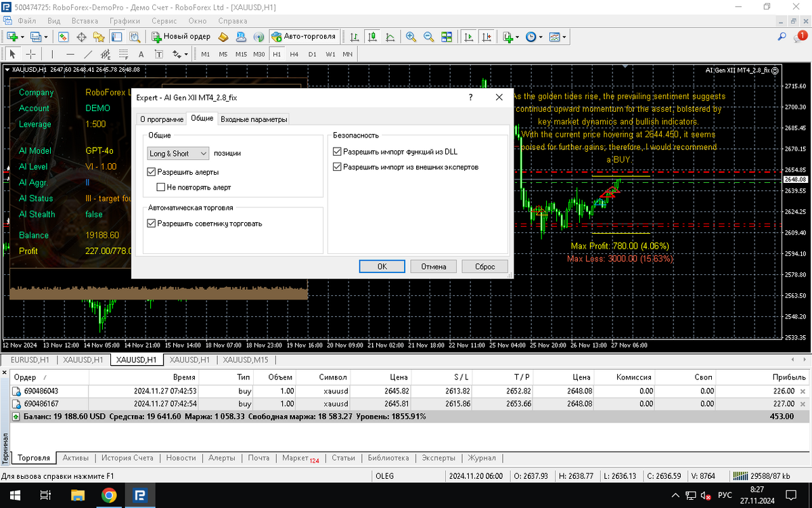Click the 'Новый ордер' button
This screenshot has height=508, width=812.
click(x=182, y=37)
